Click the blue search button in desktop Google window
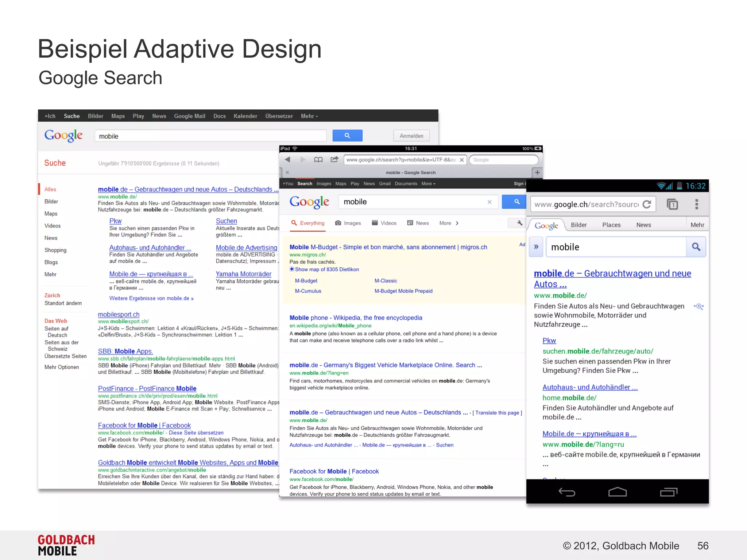This screenshot has height=560, width=747. point(347,136)
